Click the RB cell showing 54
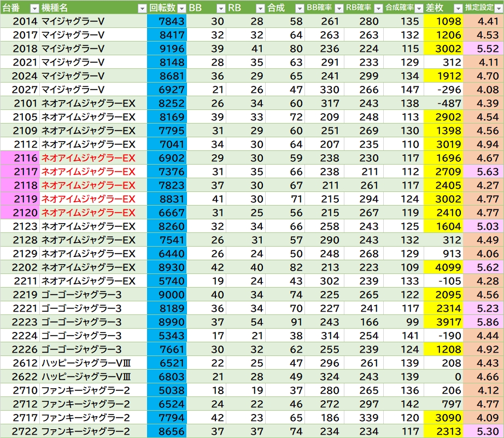Image resolution: width=504 pixels, height=438 pixels. click(241, 322)
